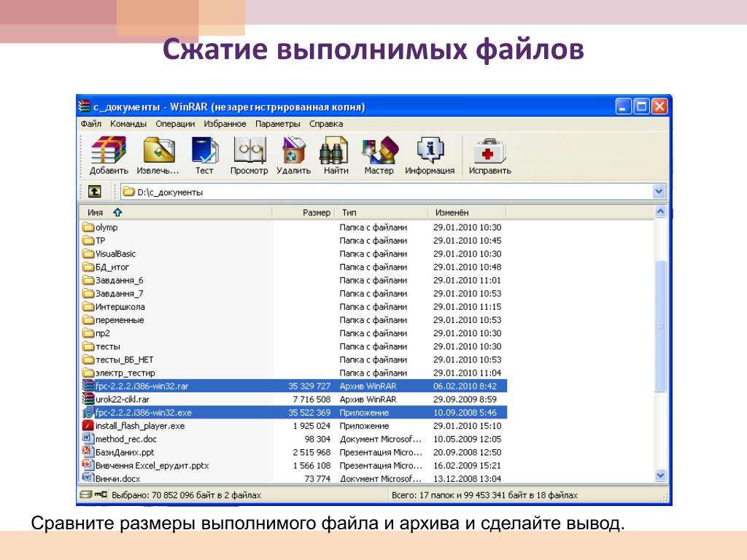Select the электр_тестир folder

[119, 373]
